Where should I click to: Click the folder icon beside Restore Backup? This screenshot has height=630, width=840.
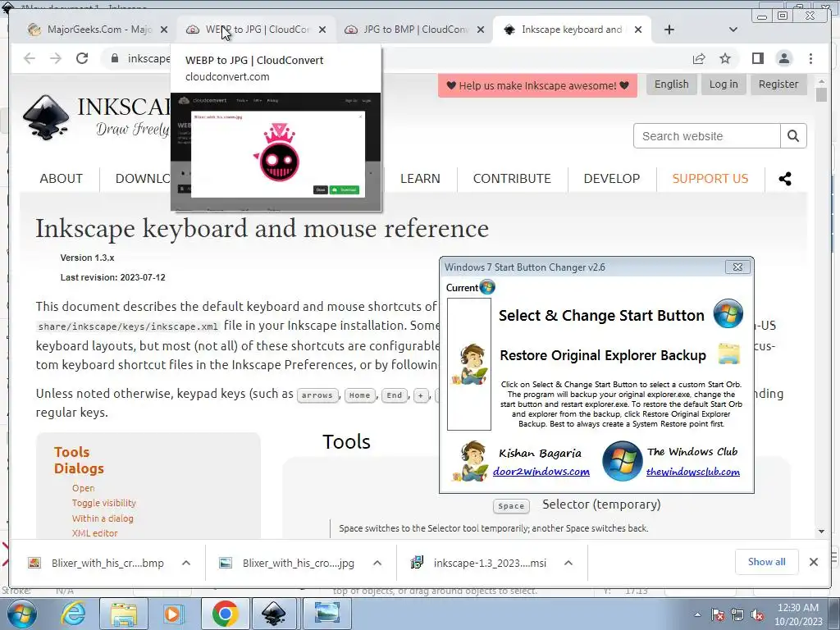pos(728,354)
